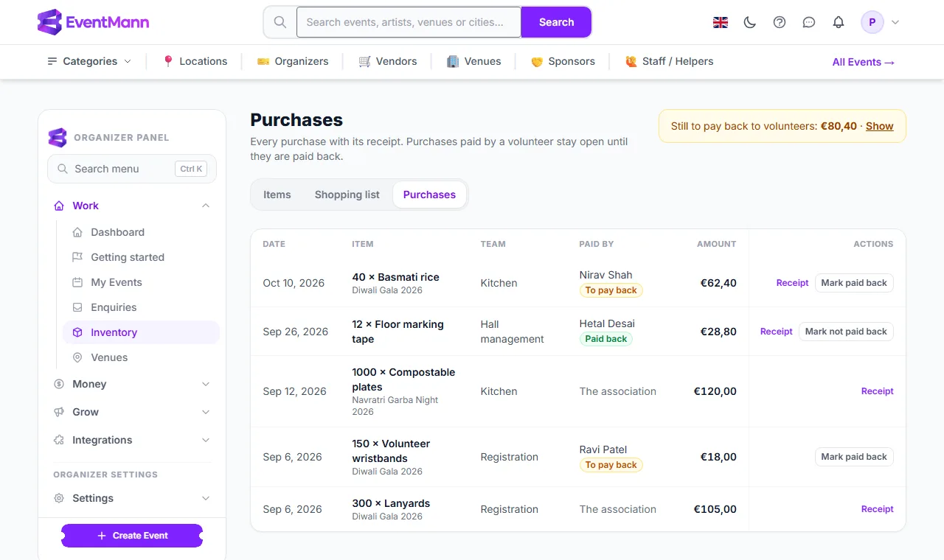The height and width of the screenshot is (560, 944).
Task: Open the Categories dropdown
Action: [x=89, y=61]
